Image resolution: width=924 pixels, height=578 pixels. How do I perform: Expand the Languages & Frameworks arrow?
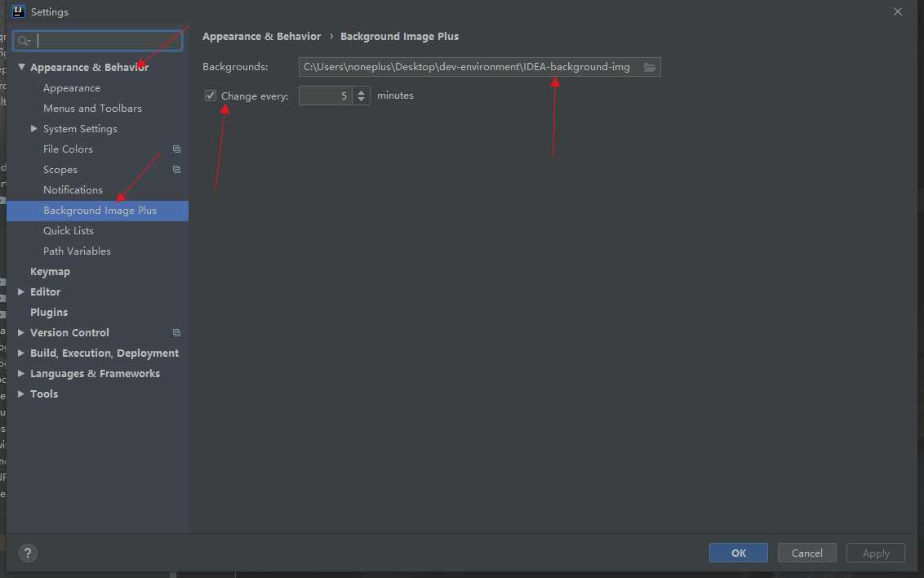(20, 374)
